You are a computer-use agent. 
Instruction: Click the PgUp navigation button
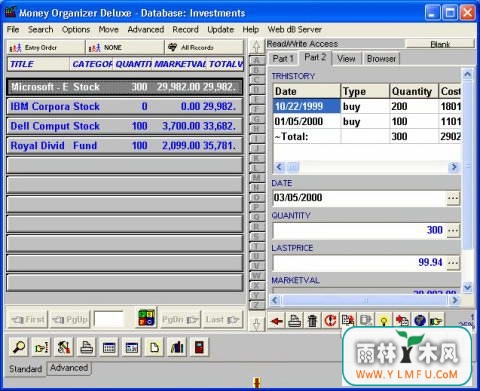[70, 319]
